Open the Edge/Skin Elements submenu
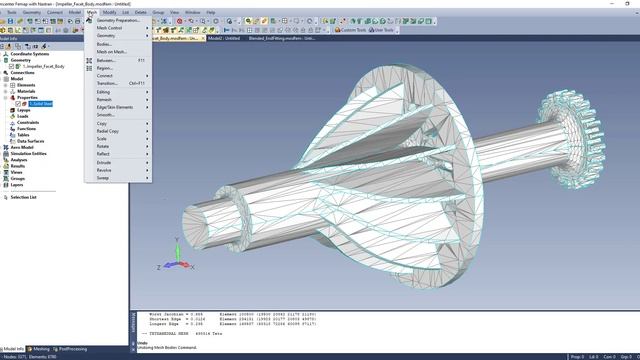Screen dimensions: 640x360 point(118,107)
